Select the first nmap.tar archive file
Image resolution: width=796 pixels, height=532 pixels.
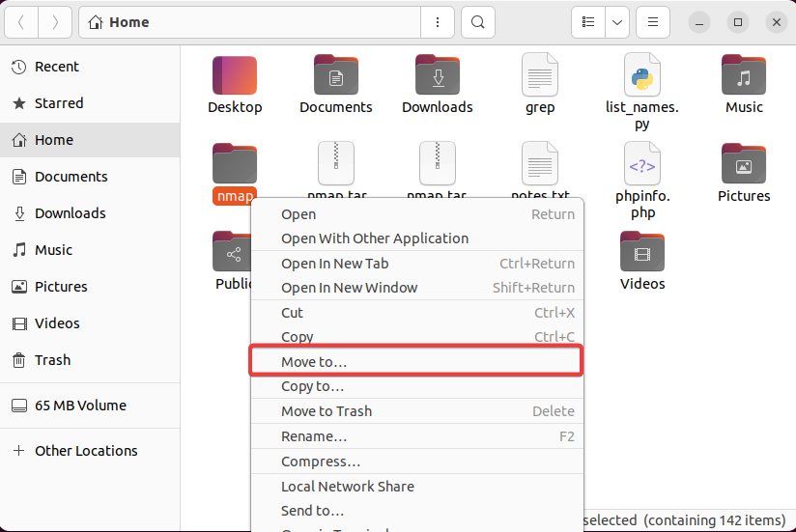(x=336, y=164)
